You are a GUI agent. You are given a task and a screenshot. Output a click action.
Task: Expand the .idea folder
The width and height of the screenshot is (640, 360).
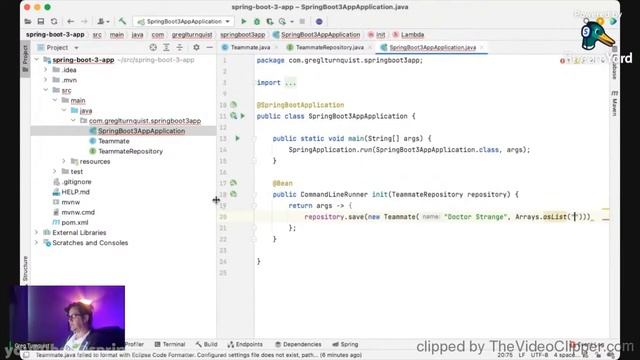[46, 70]
